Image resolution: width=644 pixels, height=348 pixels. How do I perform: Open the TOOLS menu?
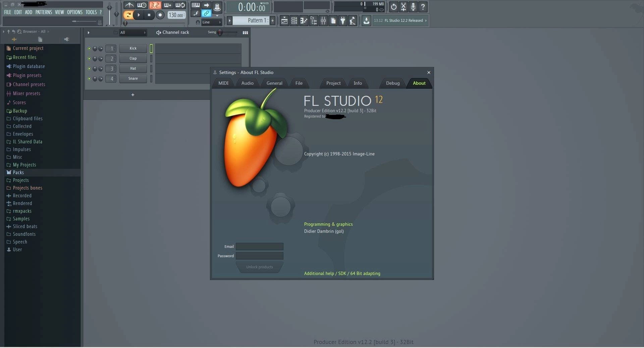click(x=91, y=12)
